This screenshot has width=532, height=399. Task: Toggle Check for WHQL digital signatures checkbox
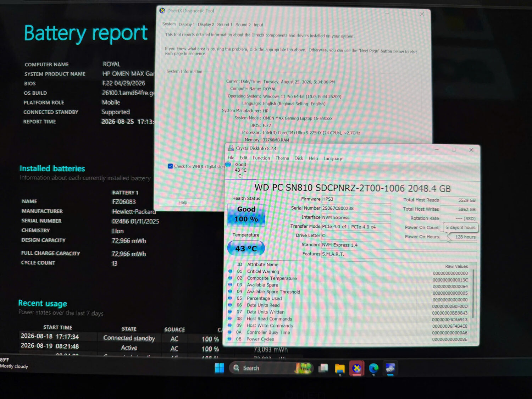170,166
